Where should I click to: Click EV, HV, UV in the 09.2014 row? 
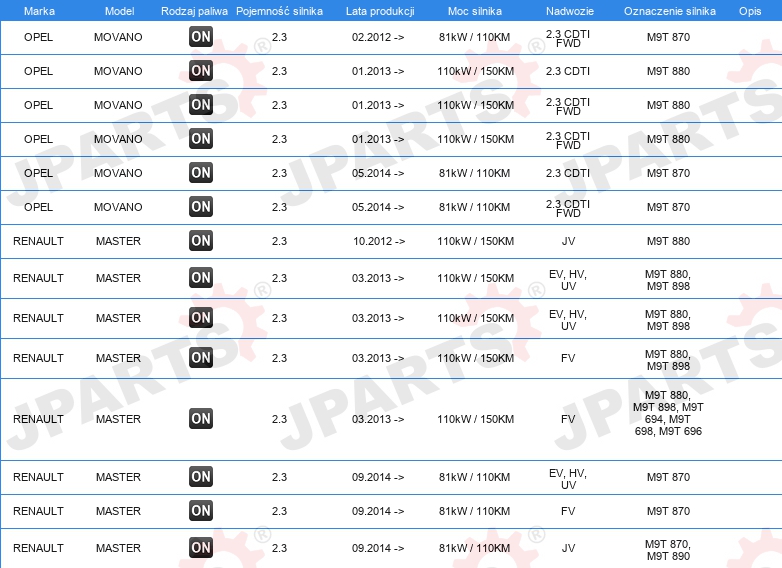click(x=568, y=479)
